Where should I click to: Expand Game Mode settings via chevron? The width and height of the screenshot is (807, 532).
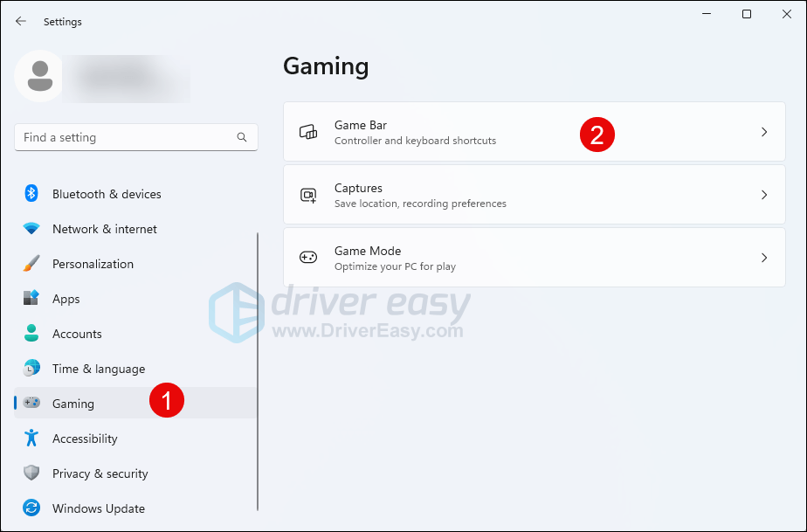point(763,258)
